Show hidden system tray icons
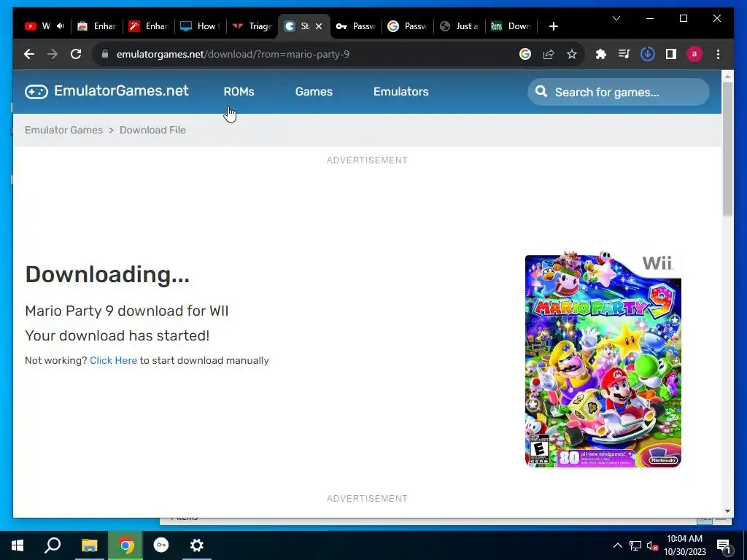Viewport: 747px width, 560px height. coord(617,545)
